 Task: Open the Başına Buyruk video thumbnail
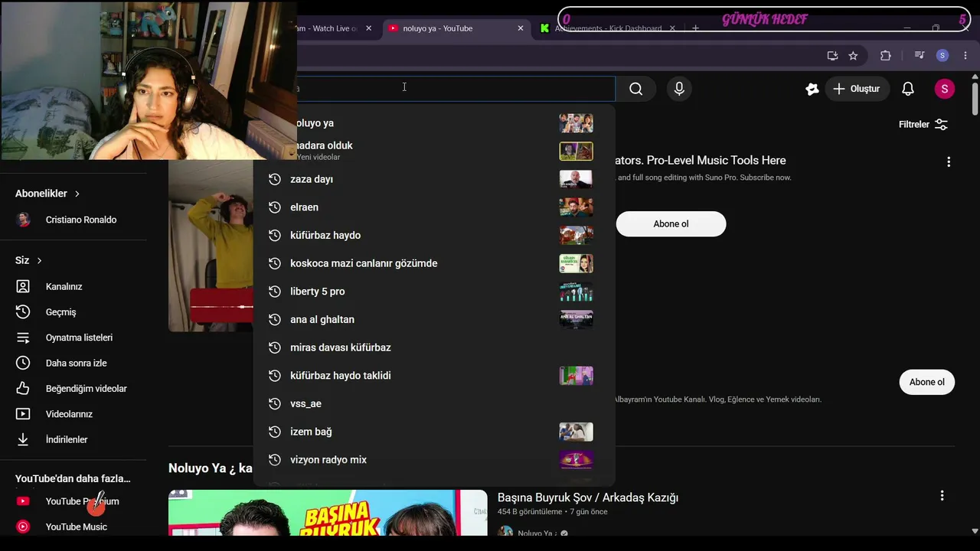tap(328, 513)
